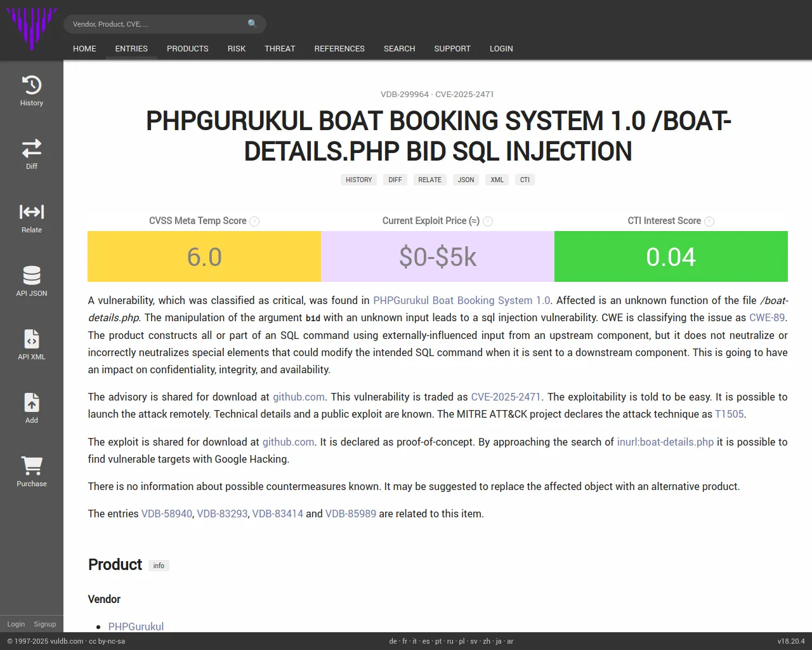Open the PHPGurukul vendor link
The image size is (812, 650).
point(136,627)
